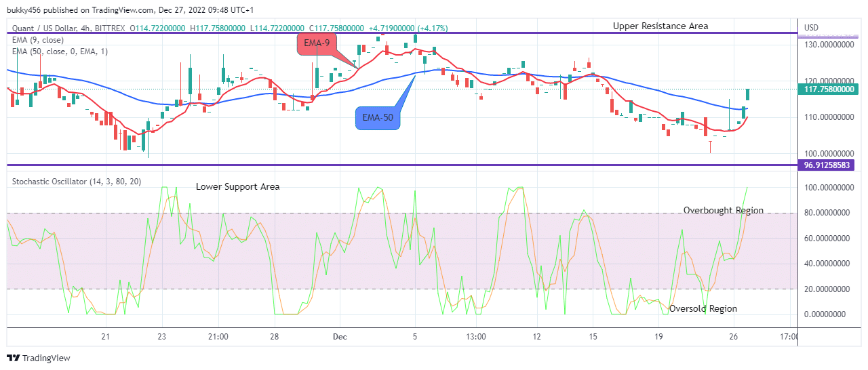Click the 'Dec' label on time axis
This screenshot has width=868, height=370.
point(340,336)
